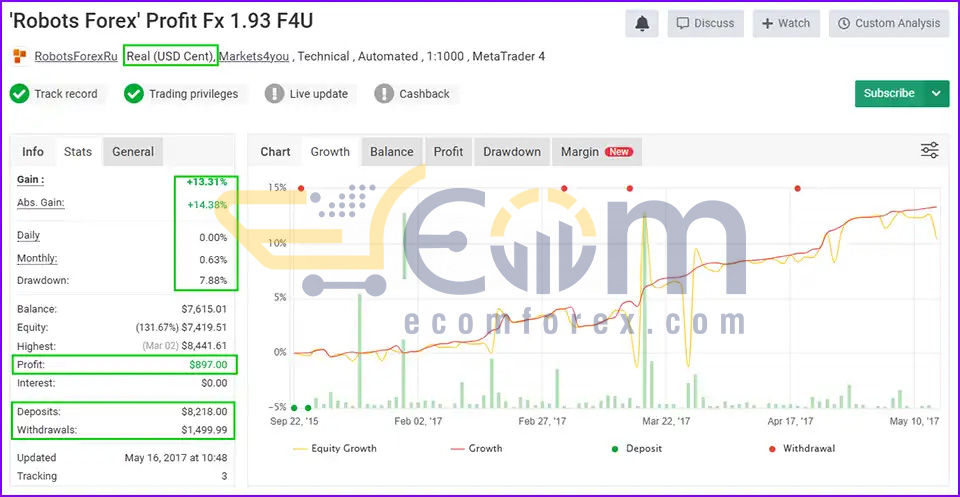Click the Gain label
This screenshot has width=960, height=497.
[x=31, y=180]
